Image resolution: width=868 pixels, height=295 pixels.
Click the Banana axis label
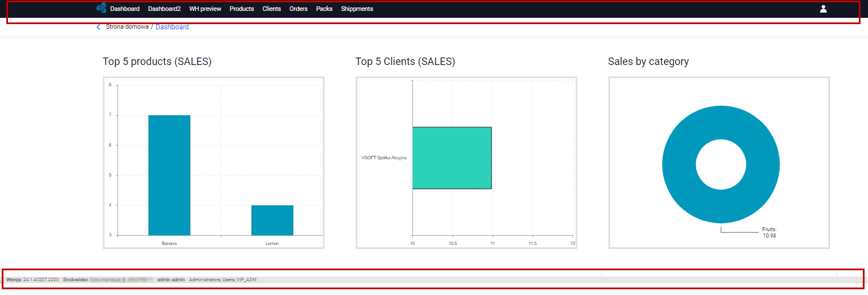[169, 243]
